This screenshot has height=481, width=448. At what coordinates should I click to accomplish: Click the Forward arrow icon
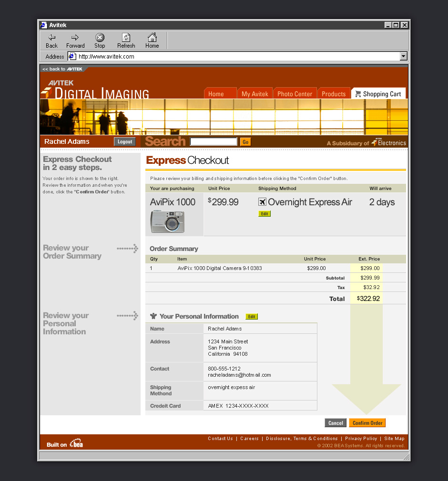coord(75,38)
